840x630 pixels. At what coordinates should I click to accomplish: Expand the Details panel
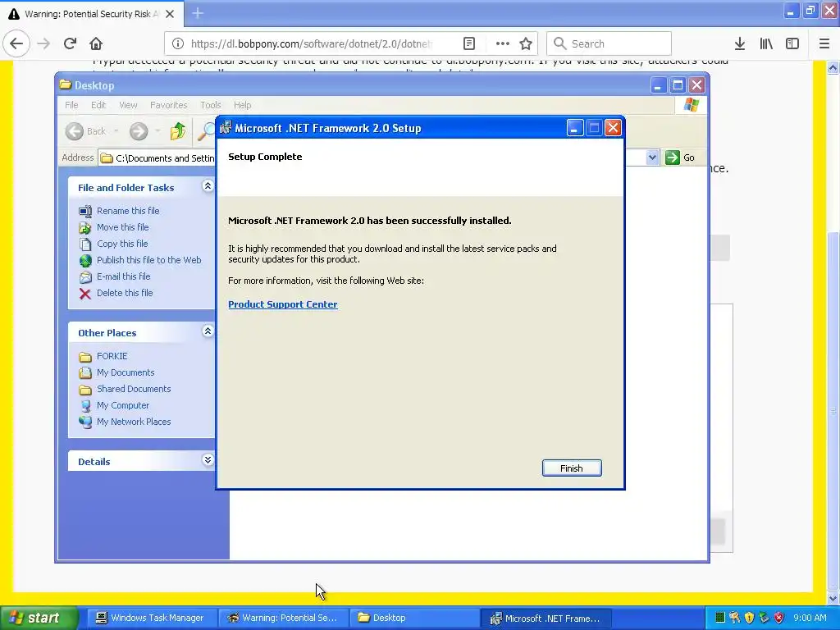[x=208, y=459]
